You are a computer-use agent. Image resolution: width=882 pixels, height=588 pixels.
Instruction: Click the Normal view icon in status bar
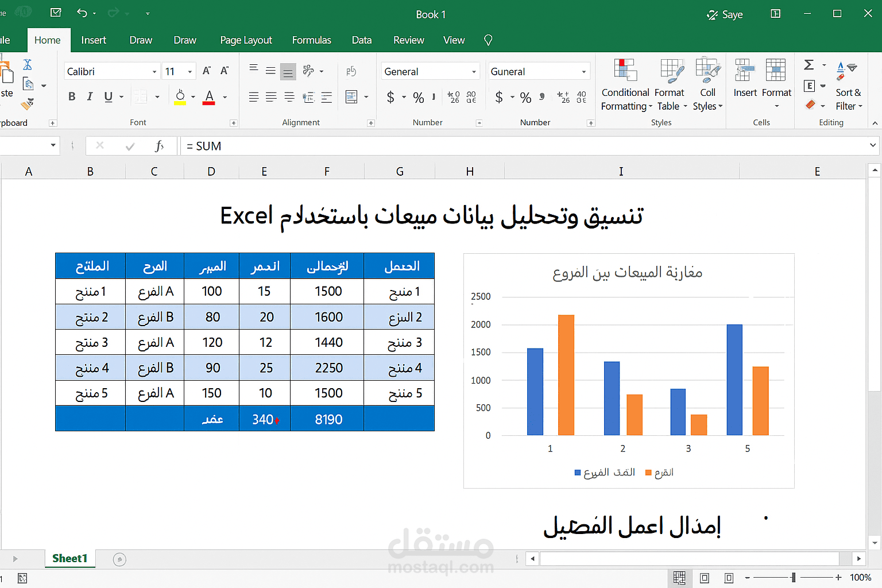679,578
